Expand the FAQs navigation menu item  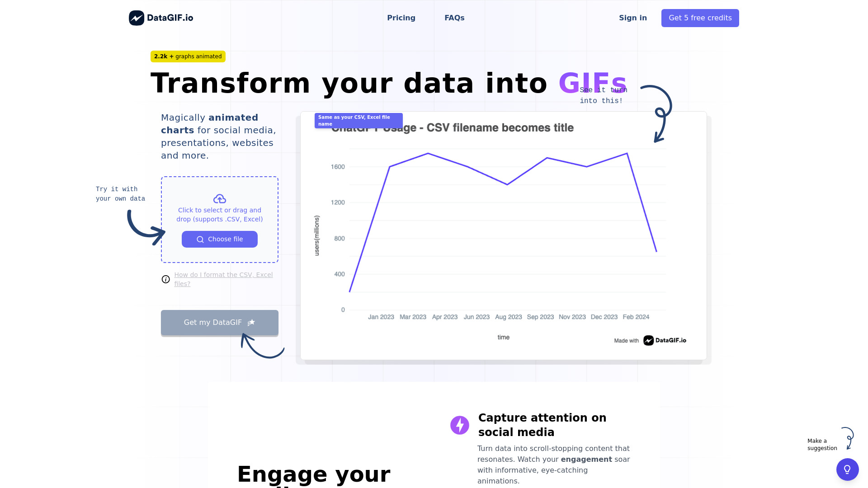coord(454,18)
